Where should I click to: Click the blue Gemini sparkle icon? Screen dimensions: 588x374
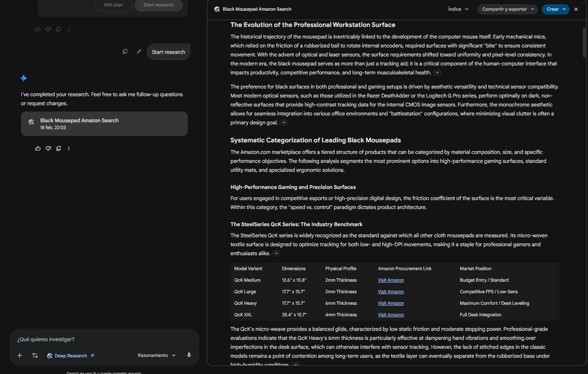click(x=24, y=78)
